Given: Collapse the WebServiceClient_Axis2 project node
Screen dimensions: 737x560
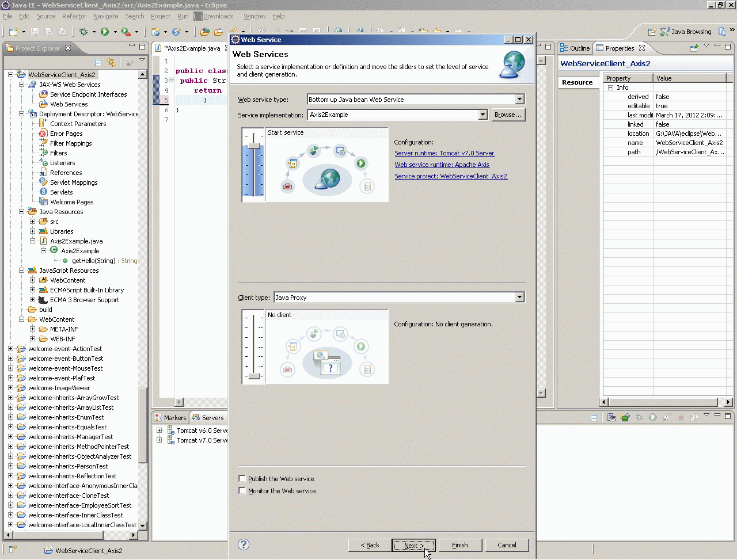Looking at the screenshot, I should pos(10,75).
